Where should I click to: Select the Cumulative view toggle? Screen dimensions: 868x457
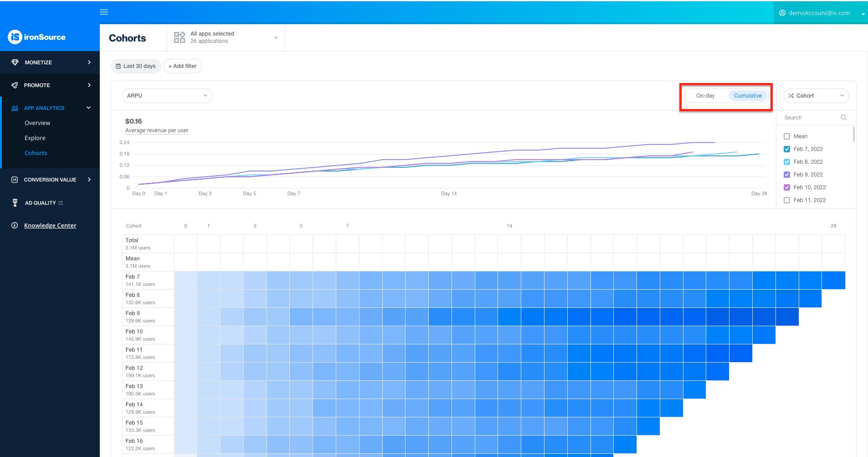[748, 96]
